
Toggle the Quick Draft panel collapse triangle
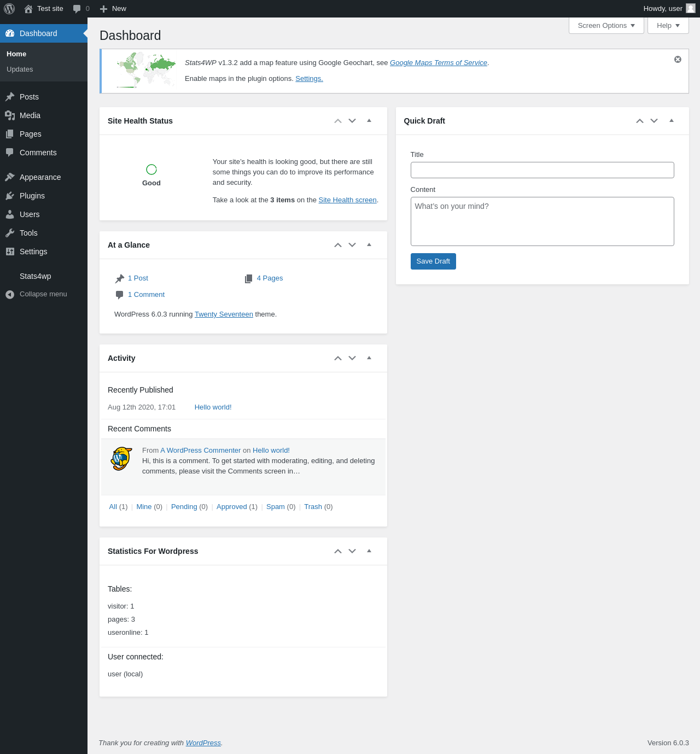[x=672, y=121]
